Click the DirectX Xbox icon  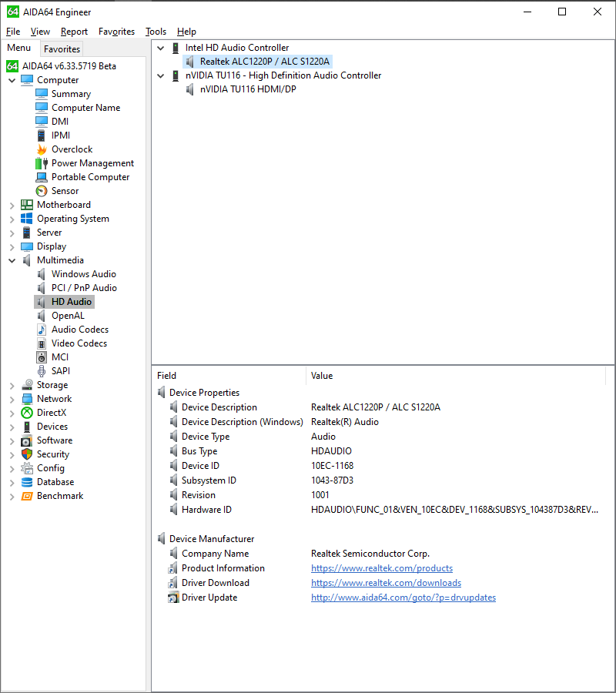coord(27,413)
